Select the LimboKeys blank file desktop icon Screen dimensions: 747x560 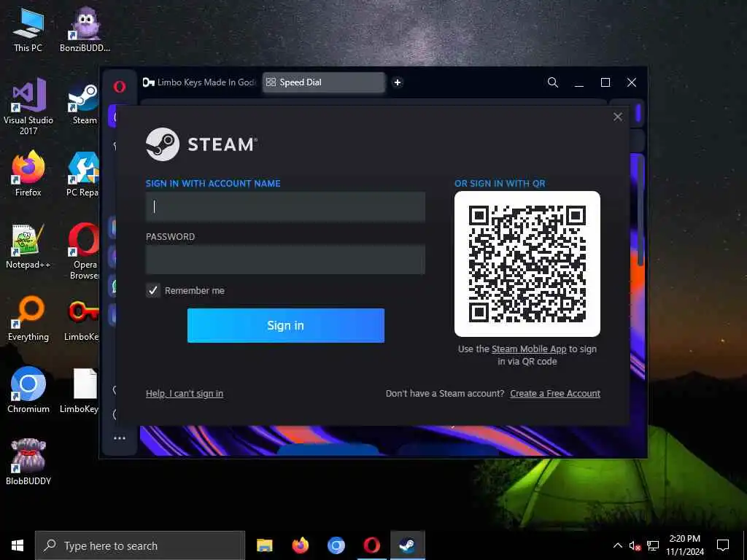(80, 391)
